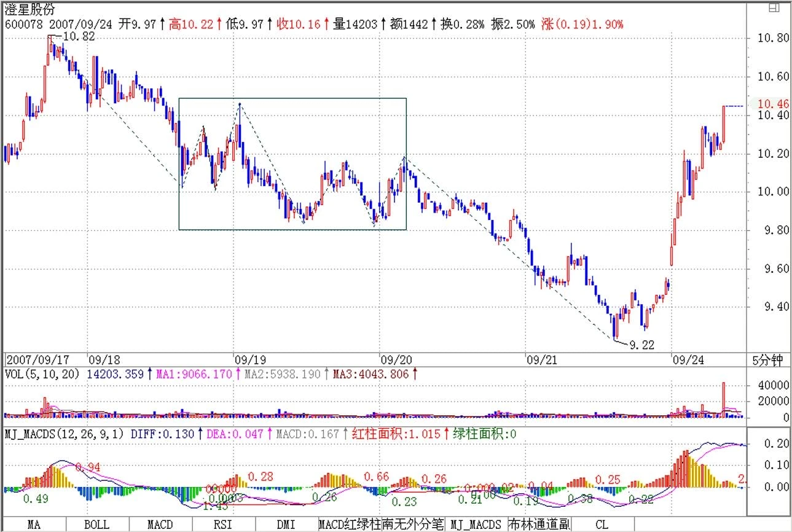The height and width of the screenshot is (532, 792).
Task: Open the MACD indicator tab
Action: coord(160,525)
